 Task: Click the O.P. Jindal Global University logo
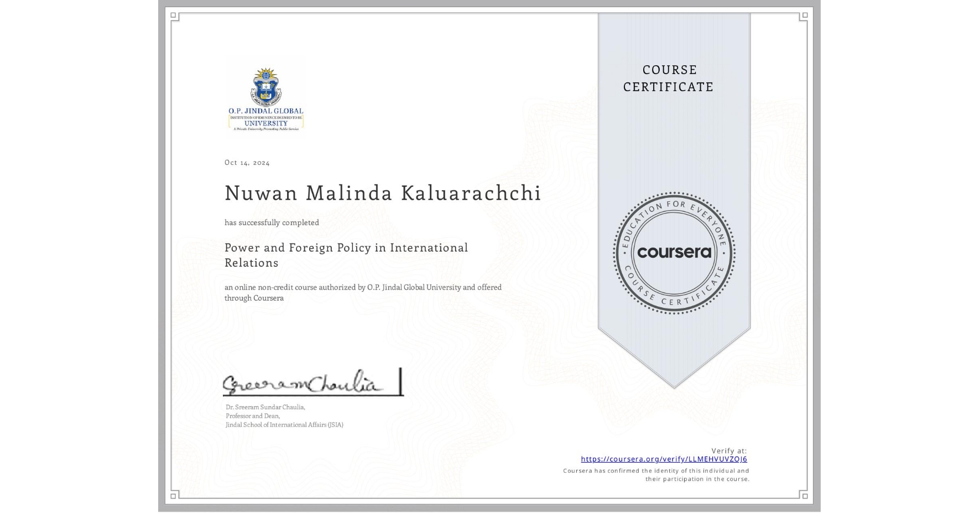pos(265,95)
